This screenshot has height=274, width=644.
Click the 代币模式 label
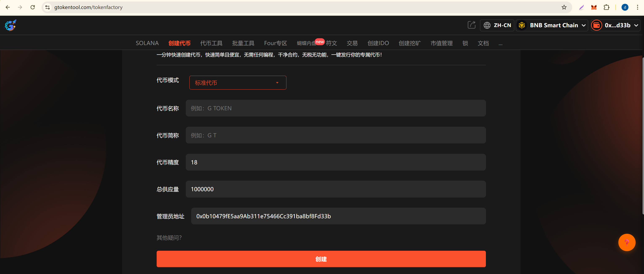coord(168,80)
